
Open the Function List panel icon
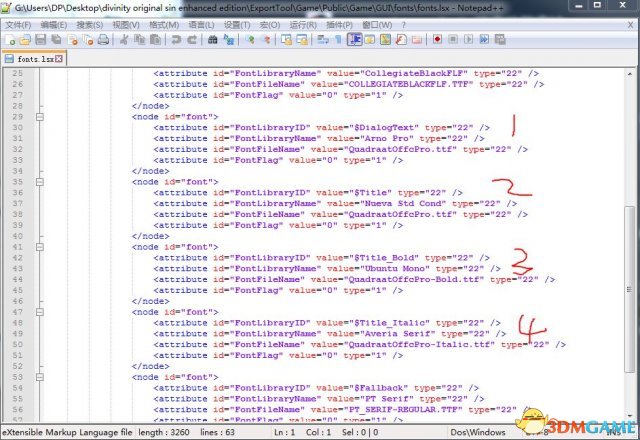click(401, 40)
